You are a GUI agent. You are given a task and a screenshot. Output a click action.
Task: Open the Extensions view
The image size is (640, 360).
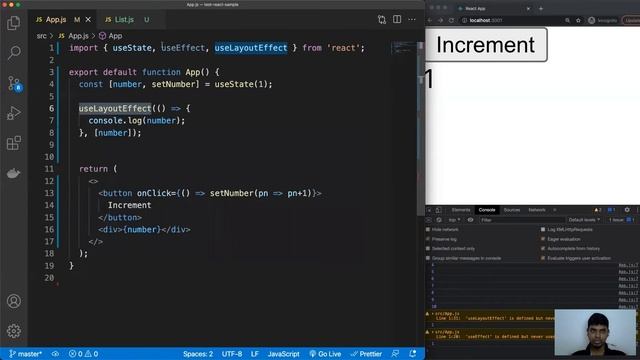[x=13, y=143]
